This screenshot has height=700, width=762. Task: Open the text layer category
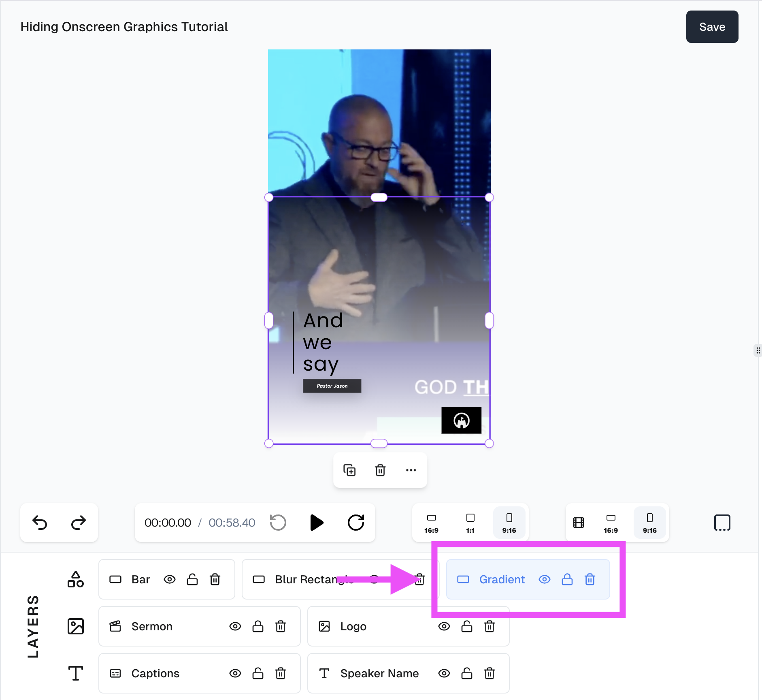tap(75, 673)
